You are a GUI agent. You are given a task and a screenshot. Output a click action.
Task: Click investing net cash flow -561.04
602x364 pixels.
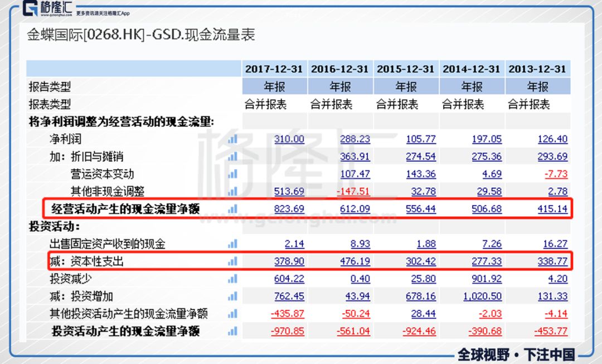pyautogui.click(x=353, y=331)
